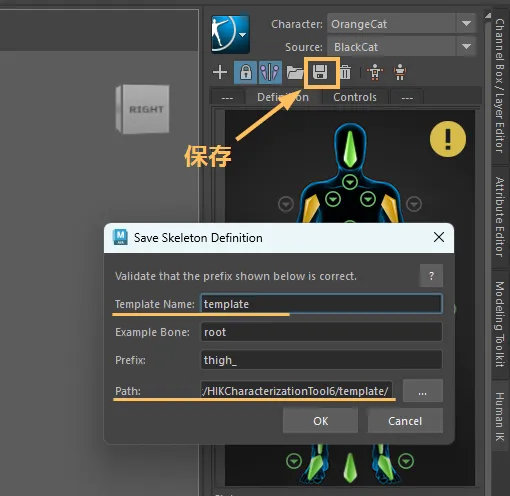Screen dimensions: 510x496
Task: Open the Source dropdown showing BlackCat
Action: (x=401, y=47)
